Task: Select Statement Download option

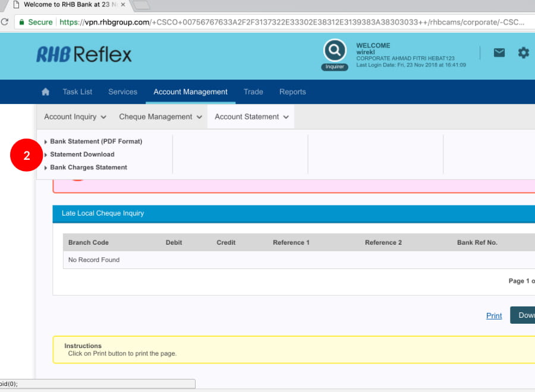Action: tap(82, 154)
